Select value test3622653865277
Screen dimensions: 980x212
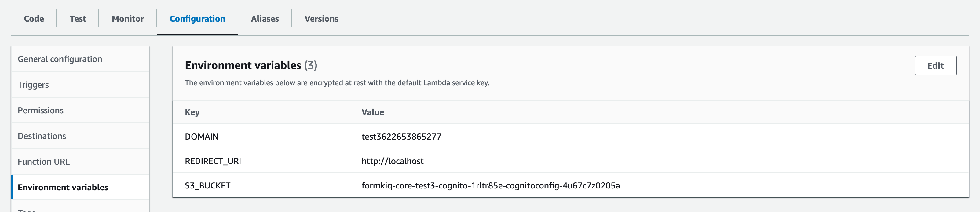401,137
